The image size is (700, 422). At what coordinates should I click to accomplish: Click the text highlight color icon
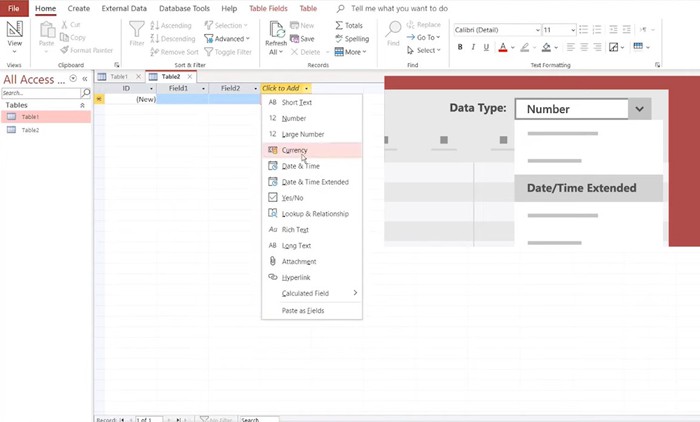pos(525,47)
